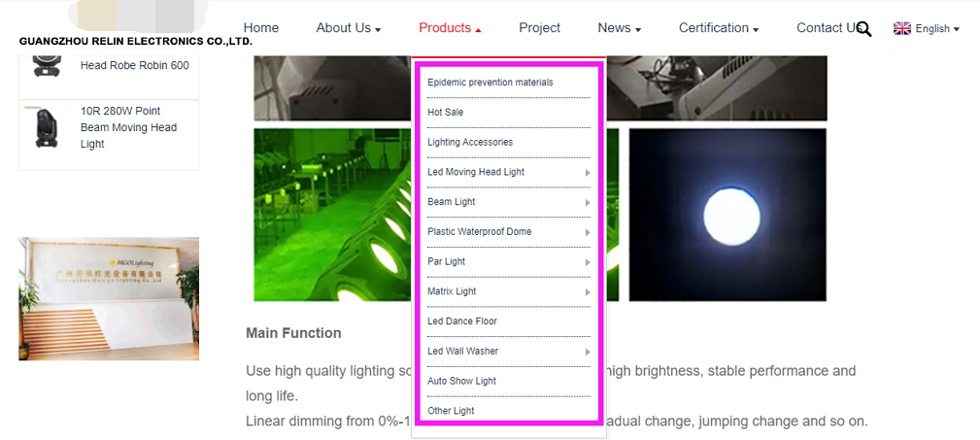Expand Led Moving Head Light submenu arrow

(587, 173)
